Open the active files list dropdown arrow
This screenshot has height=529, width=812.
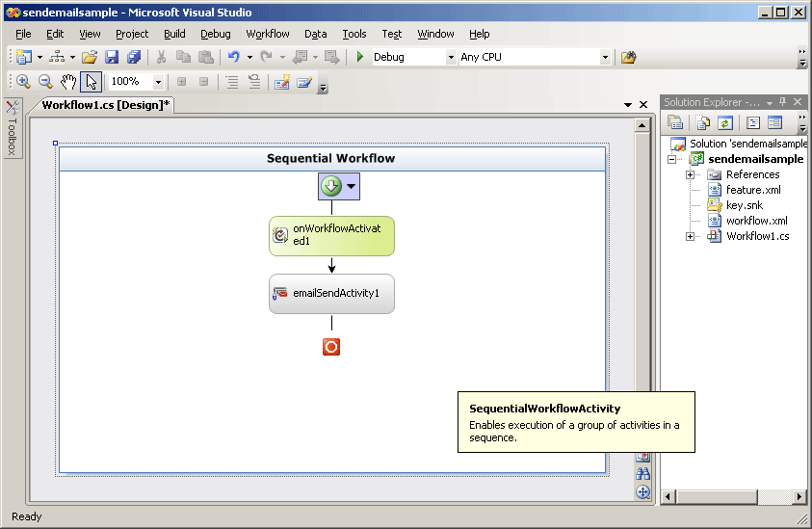point(628,105)
